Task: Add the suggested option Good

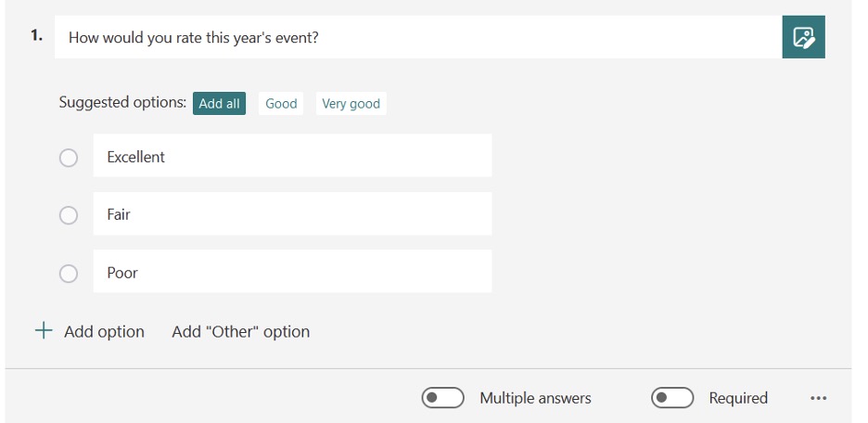Action: (281, 104)
